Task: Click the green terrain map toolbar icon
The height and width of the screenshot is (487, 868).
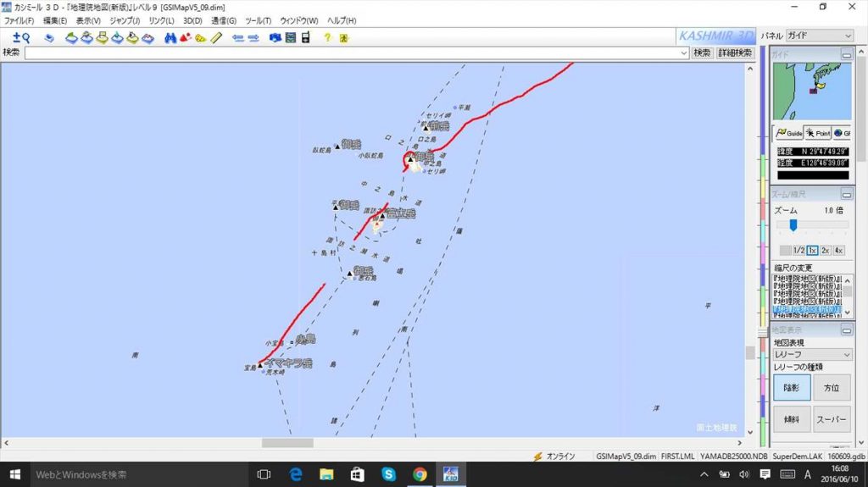Action: (71, 37)
